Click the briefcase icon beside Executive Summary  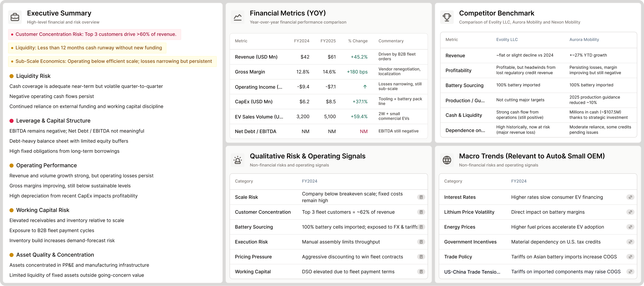point(15,17)
